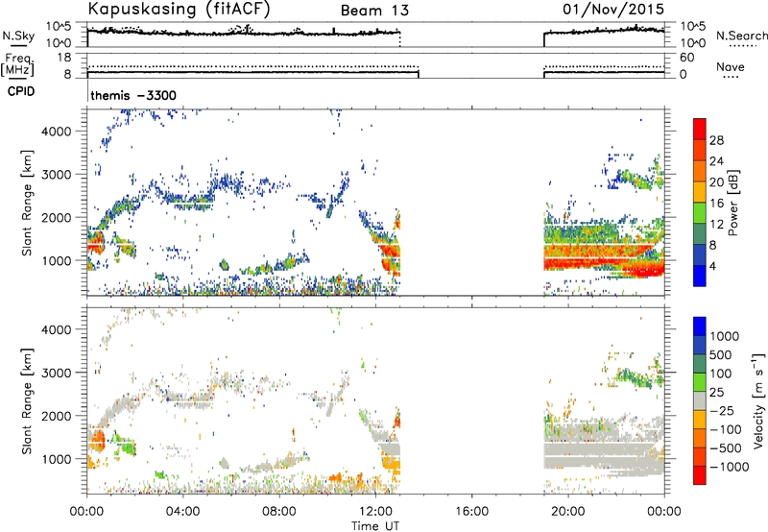Click the '2000' tick of the velocity panel
The image size is (768, 532).
click(x=57, y=416)
